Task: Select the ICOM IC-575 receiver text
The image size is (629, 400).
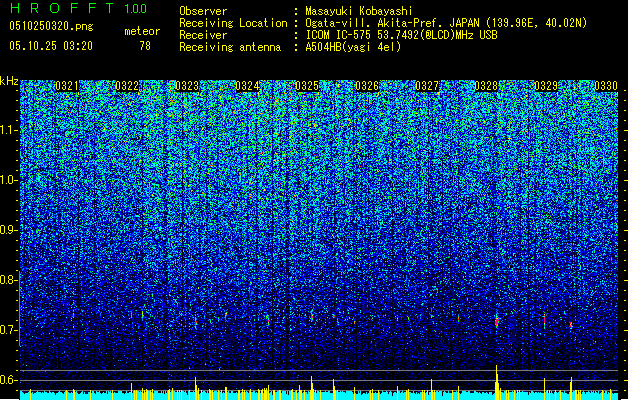Action: coord(401,35)
